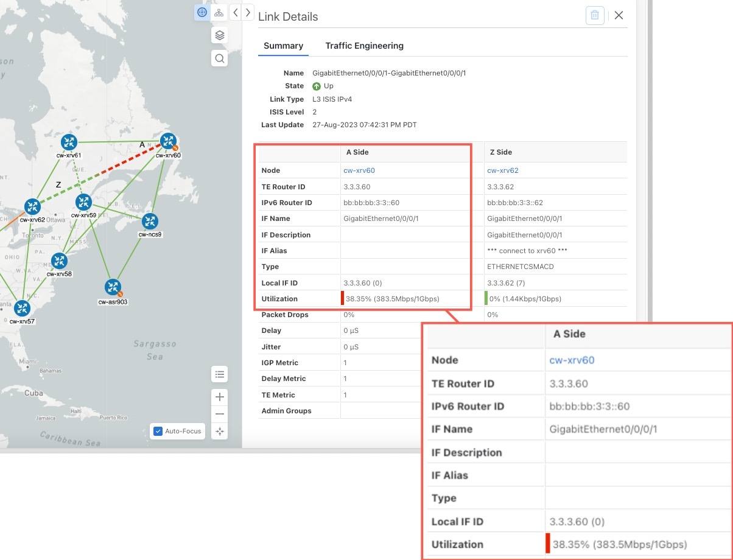
Task: Click the fit-to-screen crosshair icon
Action: 219,431
